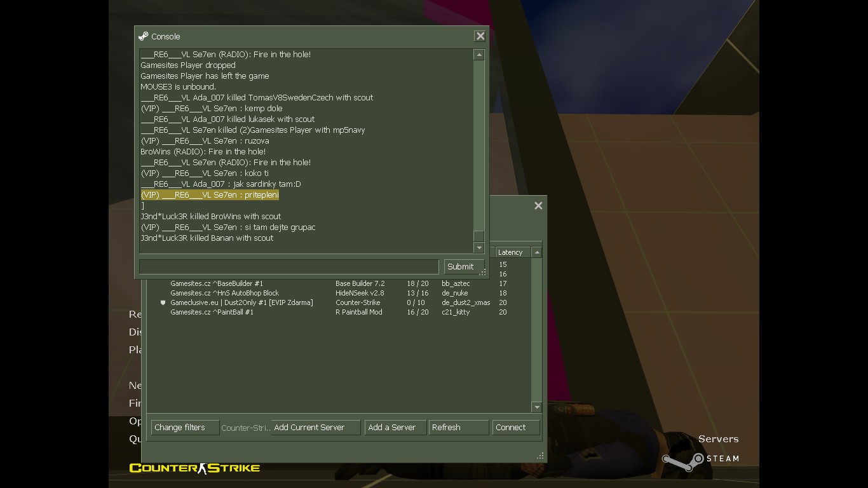Sort the server list by Latency
868x488 pixels.
pyautogui.click(x=513, y=252)
